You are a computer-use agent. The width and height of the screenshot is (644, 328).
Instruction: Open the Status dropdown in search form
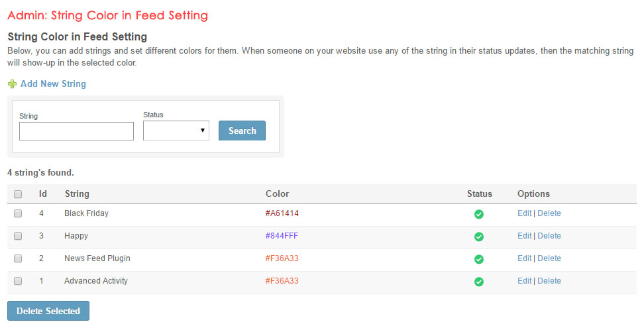point(176,131)
